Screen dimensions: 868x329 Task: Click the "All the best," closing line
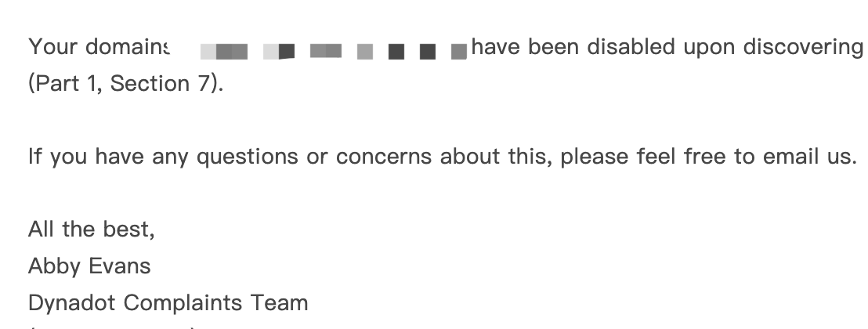tap(92, 230)
